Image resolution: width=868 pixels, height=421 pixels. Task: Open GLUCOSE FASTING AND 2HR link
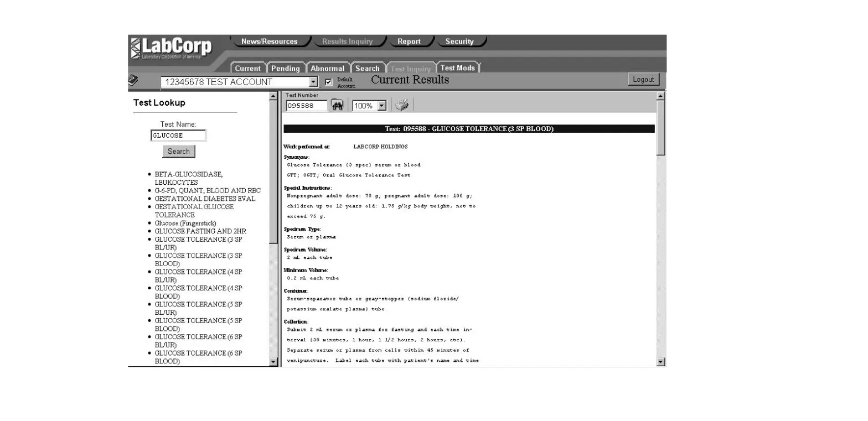coord(200,231)
